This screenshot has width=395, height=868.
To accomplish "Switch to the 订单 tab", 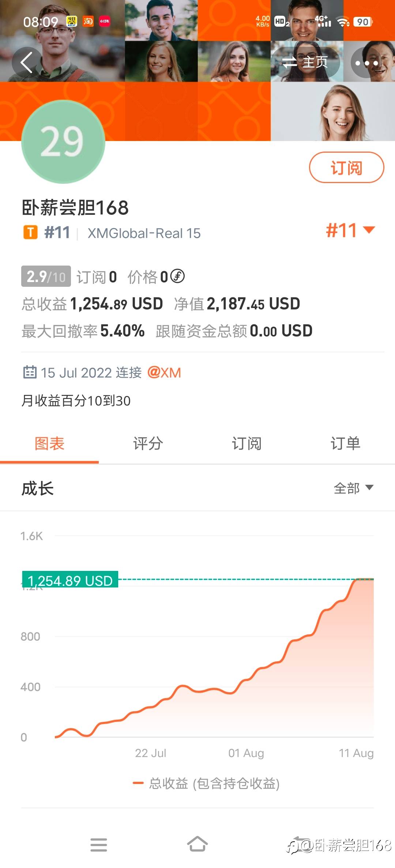I will [345, 443].
